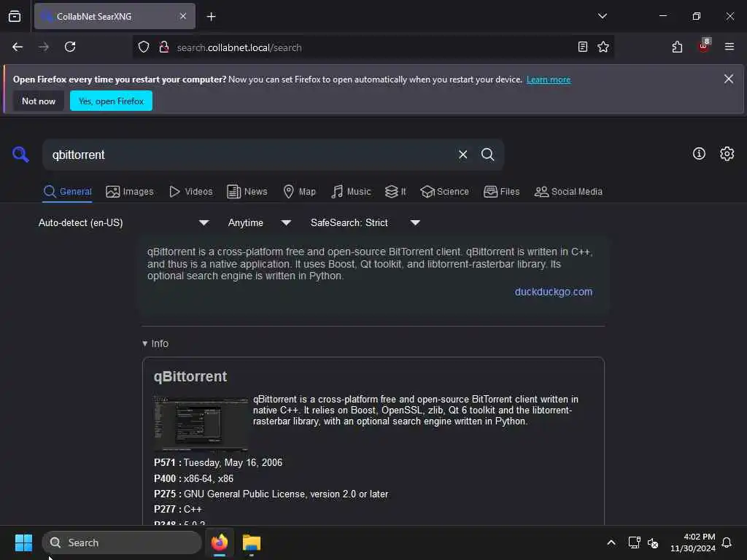The width and height of the screenshot is (747, 560).
Task: Open the Firefox hamburger menu
Action: [x=729, y=47]
